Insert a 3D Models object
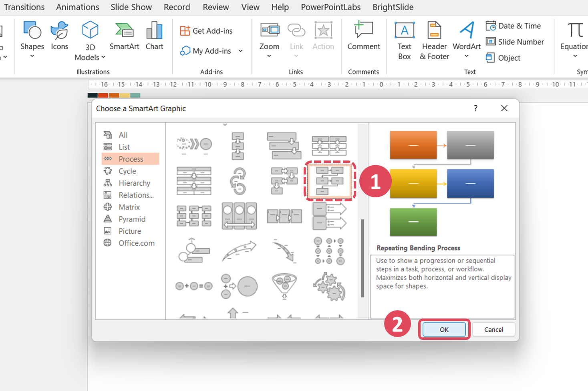 tap(90, 36)
